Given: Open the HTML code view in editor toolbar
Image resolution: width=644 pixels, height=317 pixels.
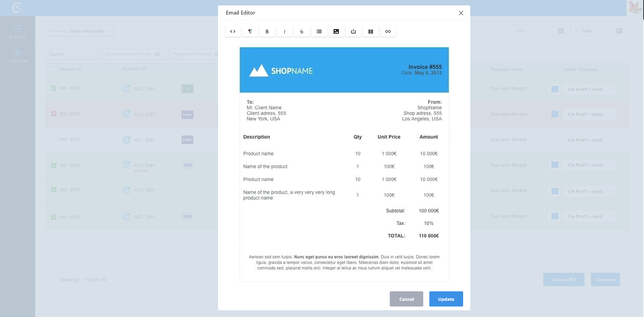Looking at the screenshot, I should pyautogui.click(x=233, y=31).
